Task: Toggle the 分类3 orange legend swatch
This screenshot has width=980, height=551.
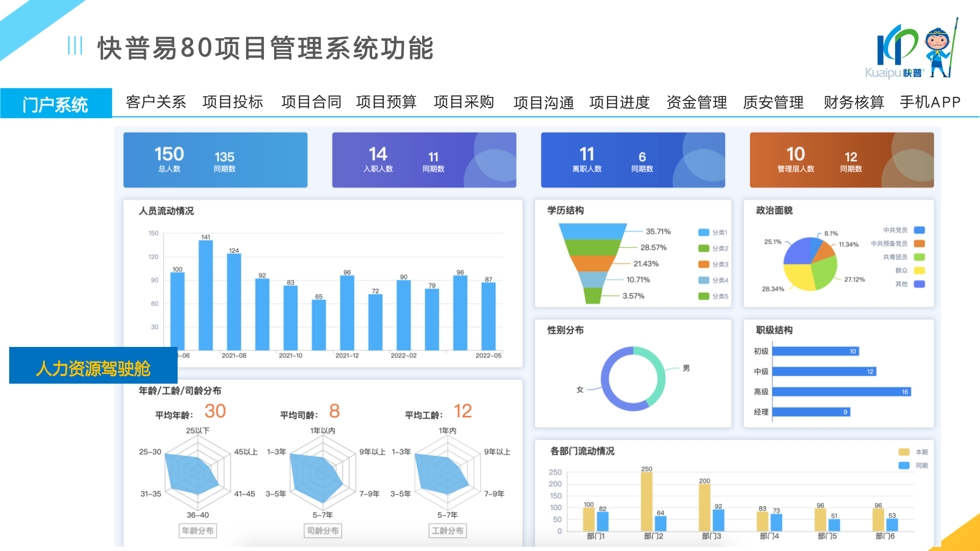Action: 704,264
